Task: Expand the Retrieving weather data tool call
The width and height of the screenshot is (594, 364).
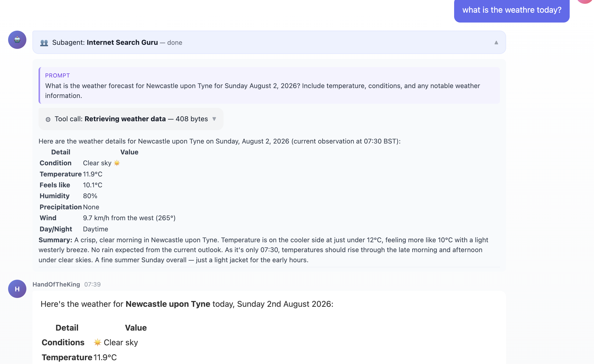Action: tap(214, 119)
